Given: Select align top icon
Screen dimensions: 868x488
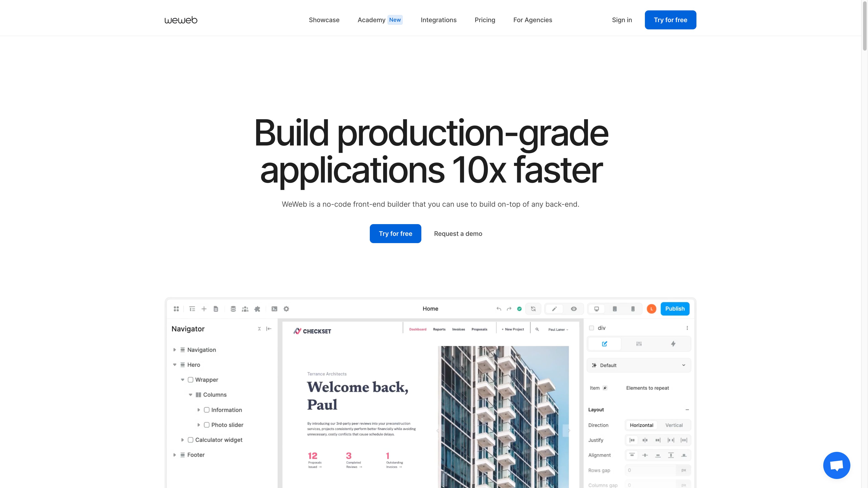Looking at the screenshot, I should point(632,455).
